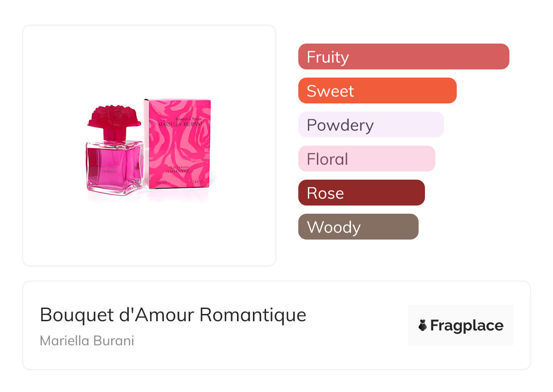
Task: Click the Fragplace perfume bottle logo icon
Action: (423, 325)
